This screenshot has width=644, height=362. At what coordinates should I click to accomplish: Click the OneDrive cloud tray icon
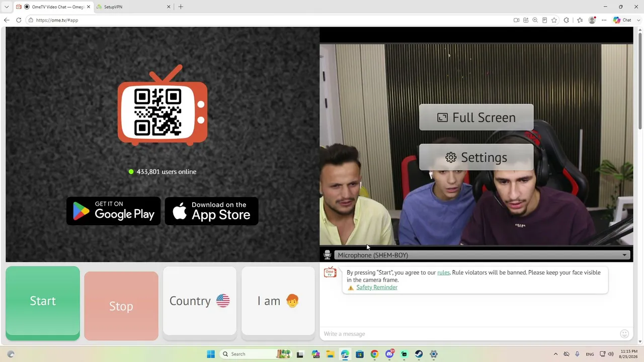click(x=567, y=354)
